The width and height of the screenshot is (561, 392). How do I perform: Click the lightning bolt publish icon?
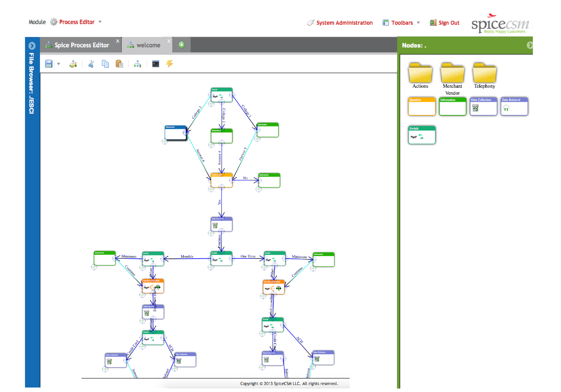(169, 64)
